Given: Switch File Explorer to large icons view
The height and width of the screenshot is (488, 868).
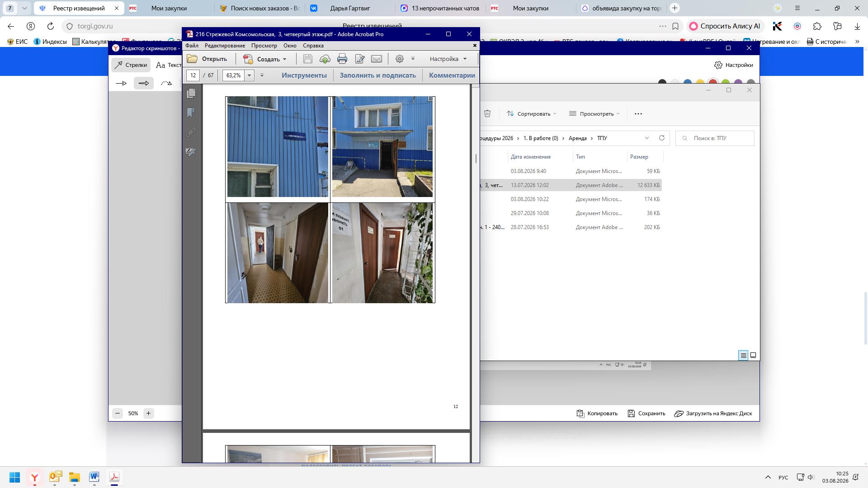Looking at the screenshot, I should click(753, 355).
